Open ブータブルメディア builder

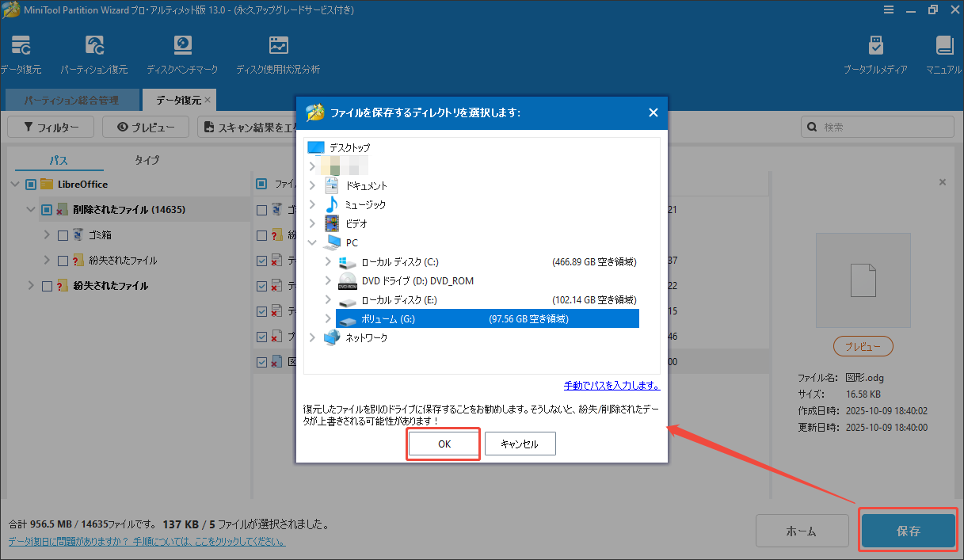point(875,55)
